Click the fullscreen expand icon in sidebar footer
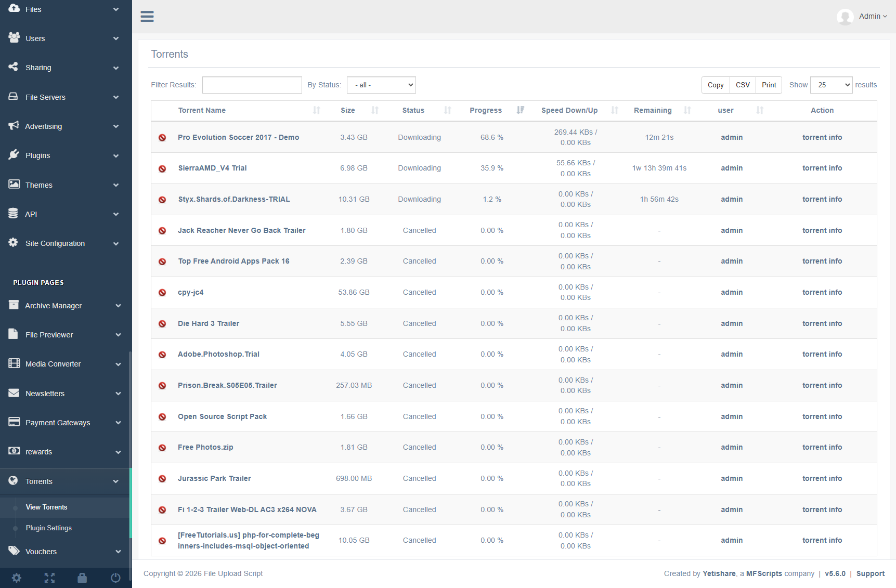Image resolution: width=896 pixels, height=588 pixels. (x=49, y=578)
